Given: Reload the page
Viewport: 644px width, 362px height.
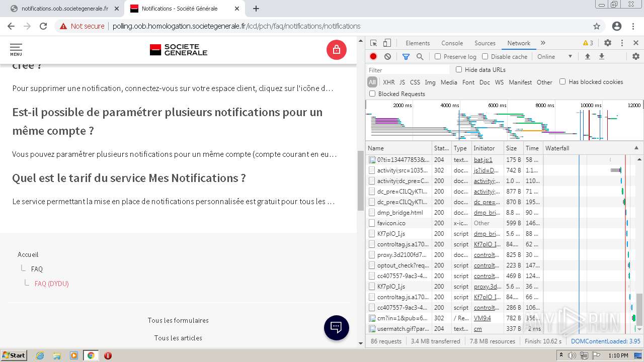Looking at the screenshot, I should [43, 26].
